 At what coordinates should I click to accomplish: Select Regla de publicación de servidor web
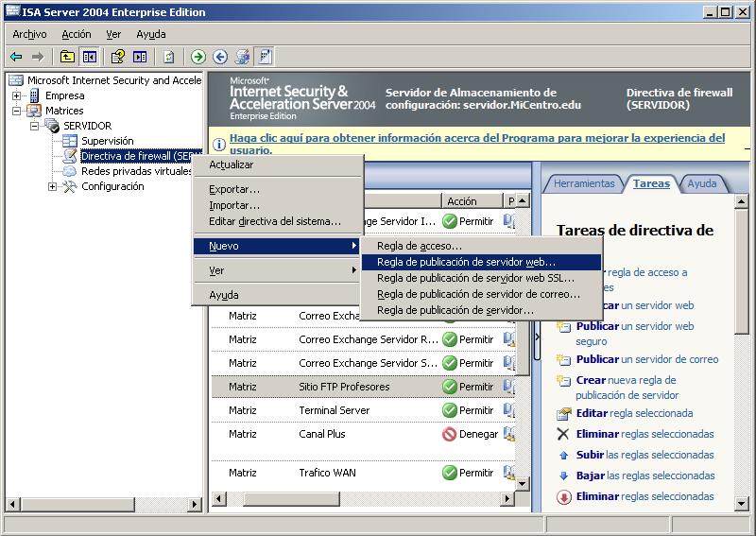click(x=466, y=262)
